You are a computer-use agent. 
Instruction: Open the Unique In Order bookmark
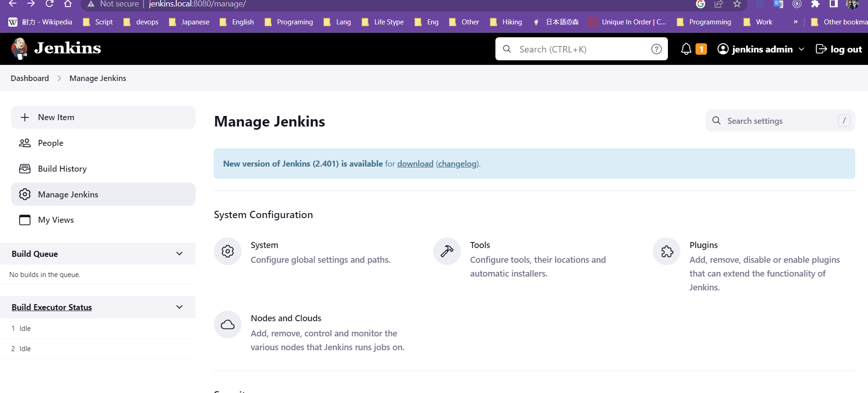627,22
